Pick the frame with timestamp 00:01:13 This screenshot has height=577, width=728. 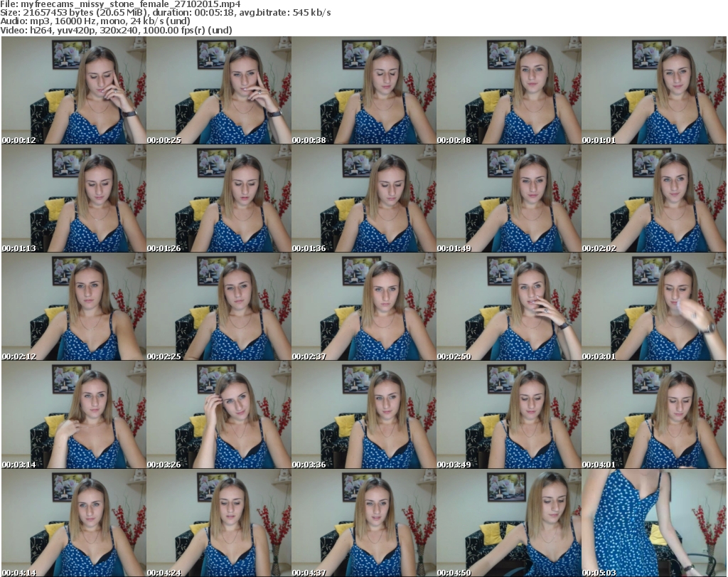coord(74,198)
